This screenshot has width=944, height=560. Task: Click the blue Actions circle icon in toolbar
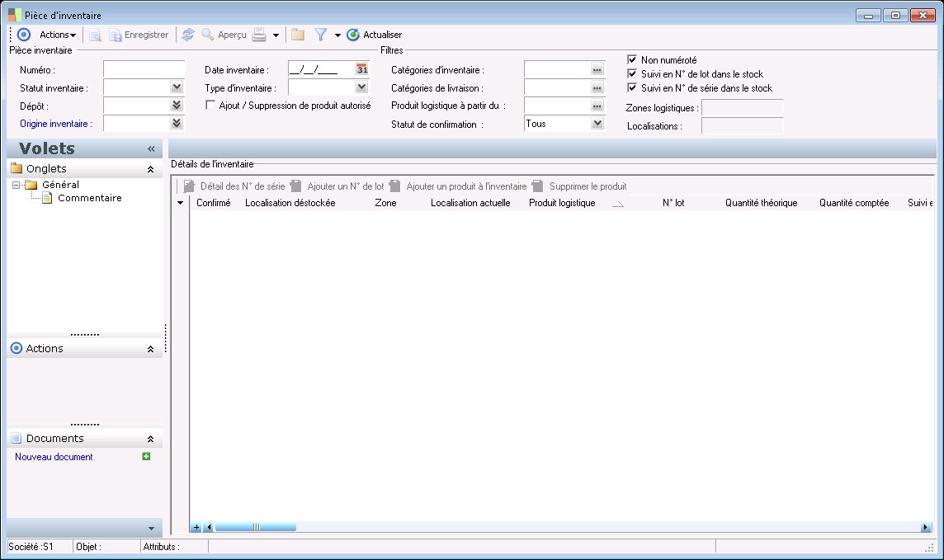tap(24, 35)
